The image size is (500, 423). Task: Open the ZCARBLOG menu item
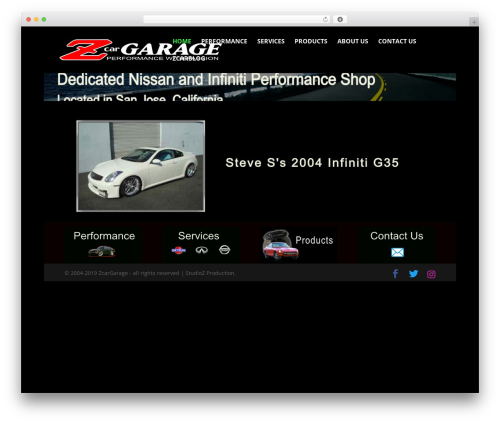[189, 59]
